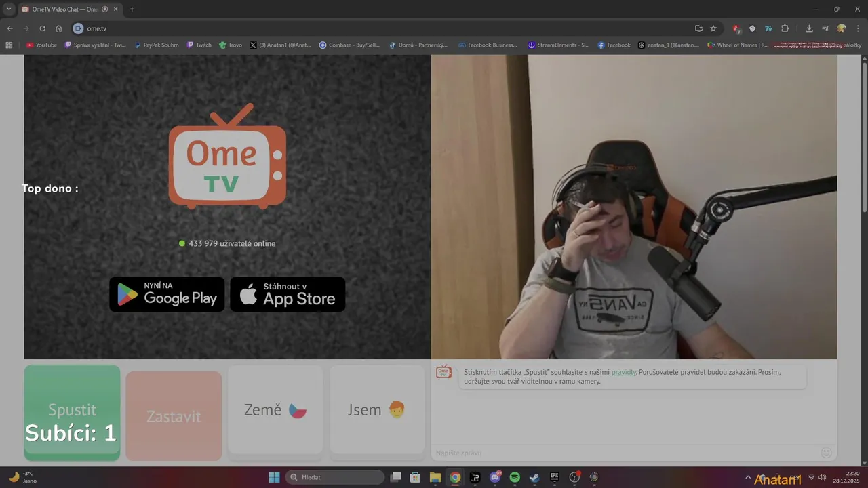Click the ome.tv address bar
This screenshot has height=488, width=868.
point(387,28)
